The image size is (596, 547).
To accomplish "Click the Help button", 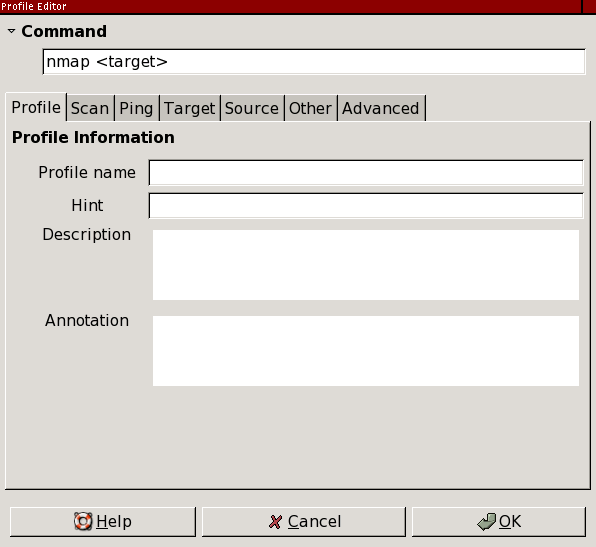I will 103,522.
